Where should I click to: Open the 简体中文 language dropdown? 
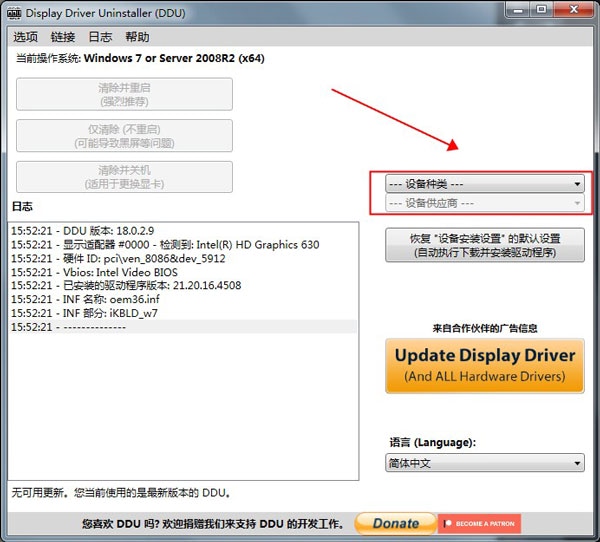pos(485,463)
